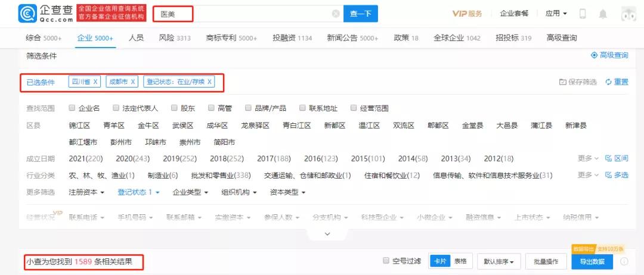Clear the search box with the X icon

(336, 14)
